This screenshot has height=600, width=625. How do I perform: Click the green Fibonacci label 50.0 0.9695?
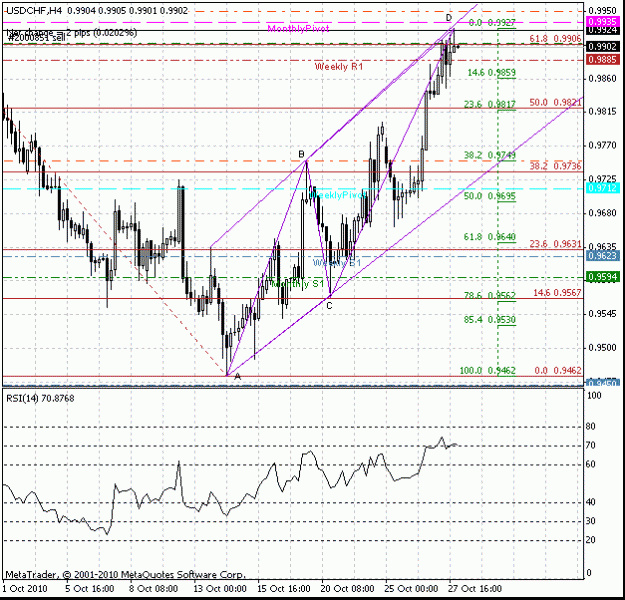(490, 196)
